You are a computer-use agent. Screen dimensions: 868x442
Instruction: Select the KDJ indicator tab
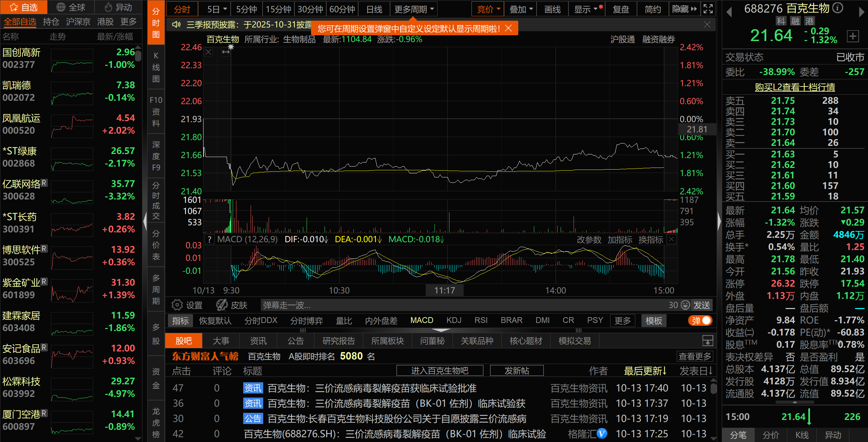pyautogui.click(x=454, y=320)
